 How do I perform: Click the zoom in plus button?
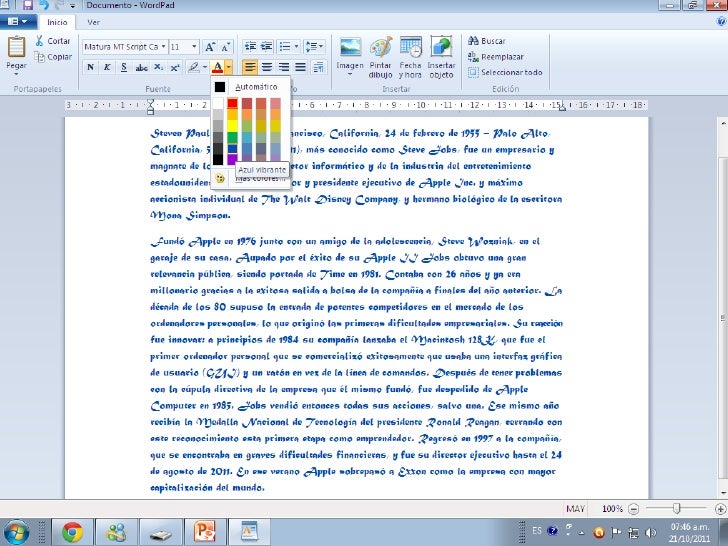tap(720, 509)
